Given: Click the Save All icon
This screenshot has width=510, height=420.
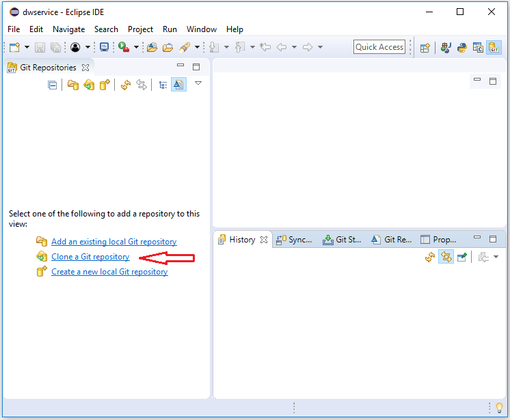Looking at the screenshot, I should click(x=55, y=47).
